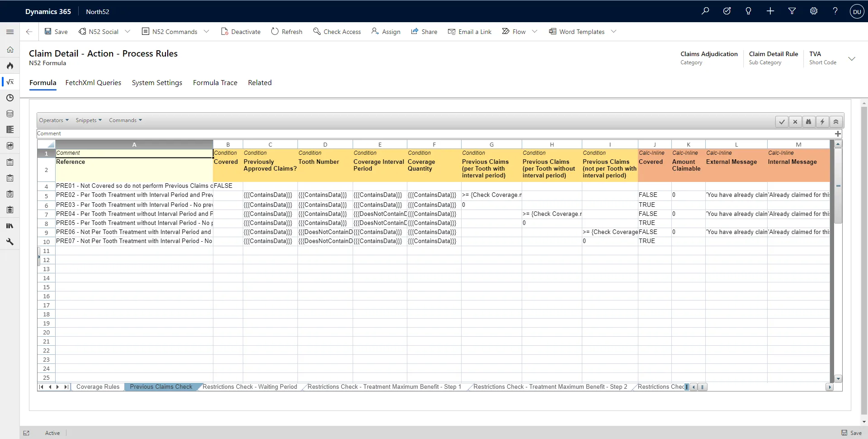
Task: Expand the header details chevron
Action: (x=852, y=59)
